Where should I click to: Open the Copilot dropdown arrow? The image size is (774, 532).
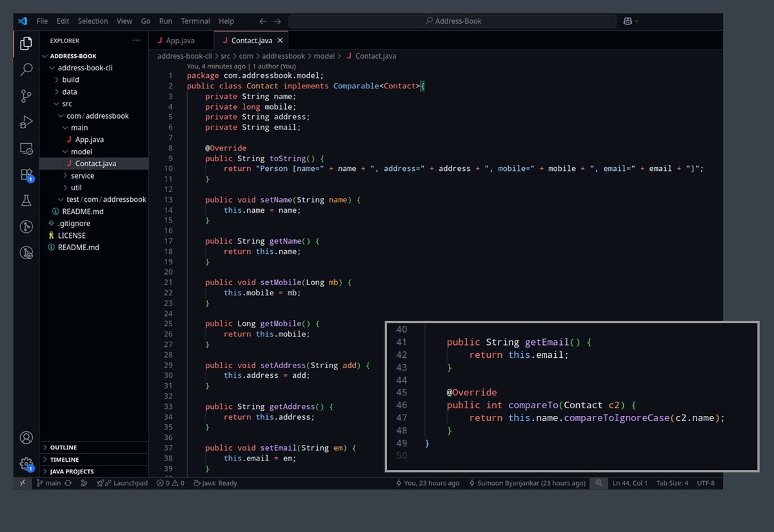637,21
